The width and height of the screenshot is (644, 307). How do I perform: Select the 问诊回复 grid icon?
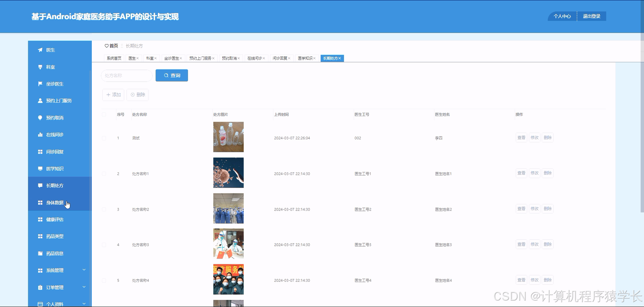click(x=40, y=152)
